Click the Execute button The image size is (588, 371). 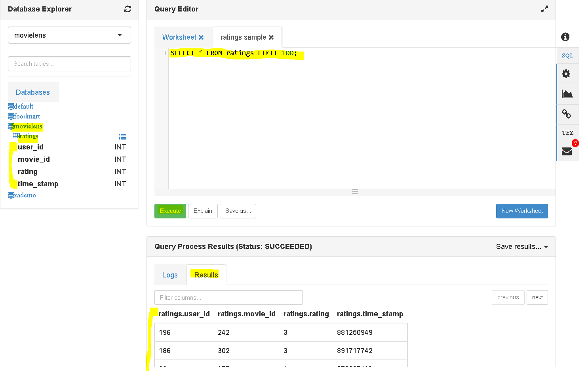click(170, 211)
